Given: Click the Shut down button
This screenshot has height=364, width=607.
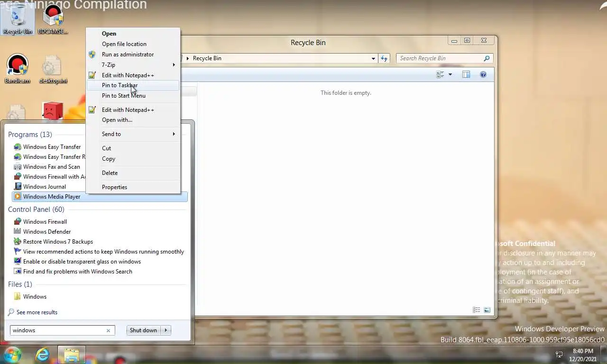Looking at the screenshot, I should pos(143,330).
